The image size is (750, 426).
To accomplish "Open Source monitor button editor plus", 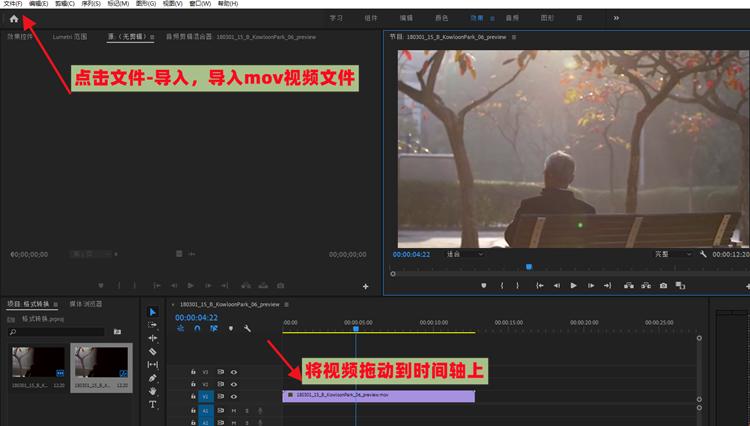I will pos(365,286).
